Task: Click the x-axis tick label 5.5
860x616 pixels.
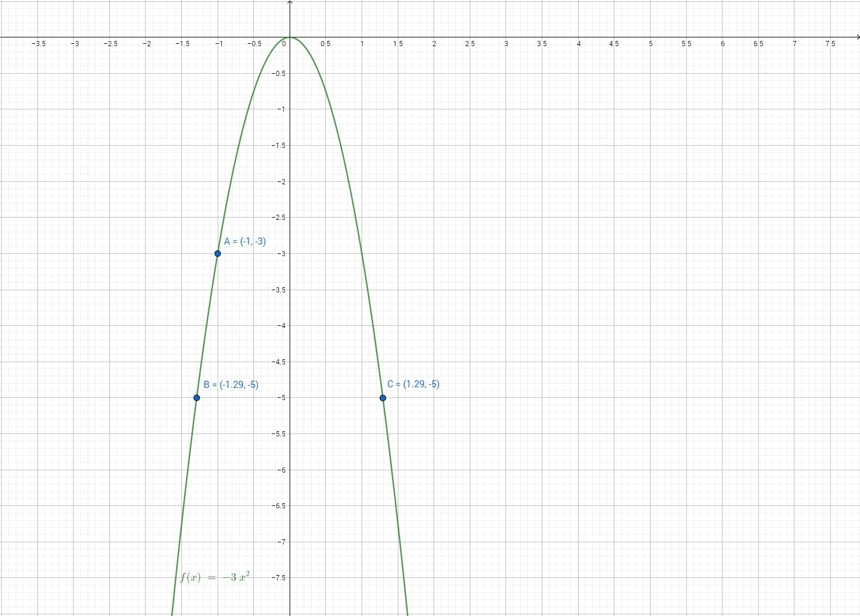Action: (686, 44)
